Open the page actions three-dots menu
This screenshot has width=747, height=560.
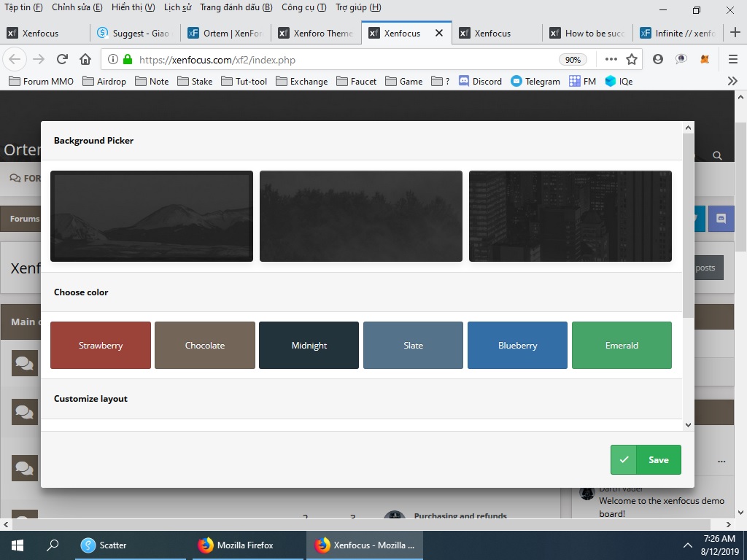(x=611, y=60)
